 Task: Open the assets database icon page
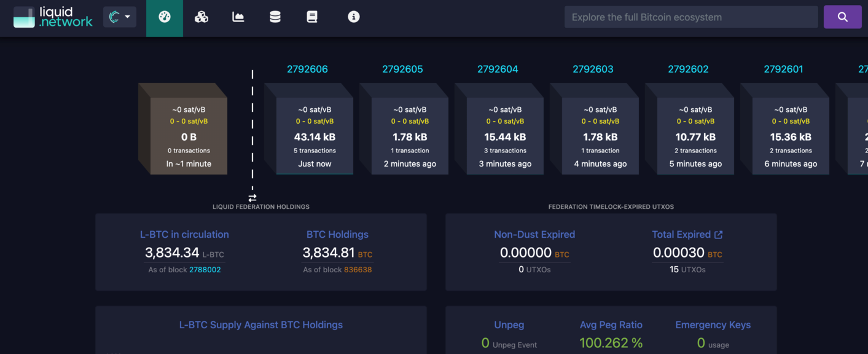pos(275,17)
